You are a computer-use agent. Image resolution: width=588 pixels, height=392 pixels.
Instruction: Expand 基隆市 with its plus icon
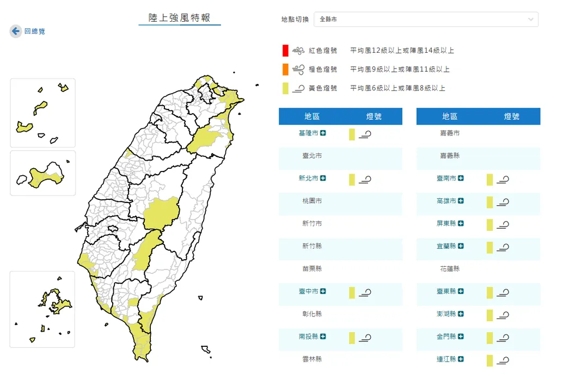pyautogui.click(x=323, y=133)
